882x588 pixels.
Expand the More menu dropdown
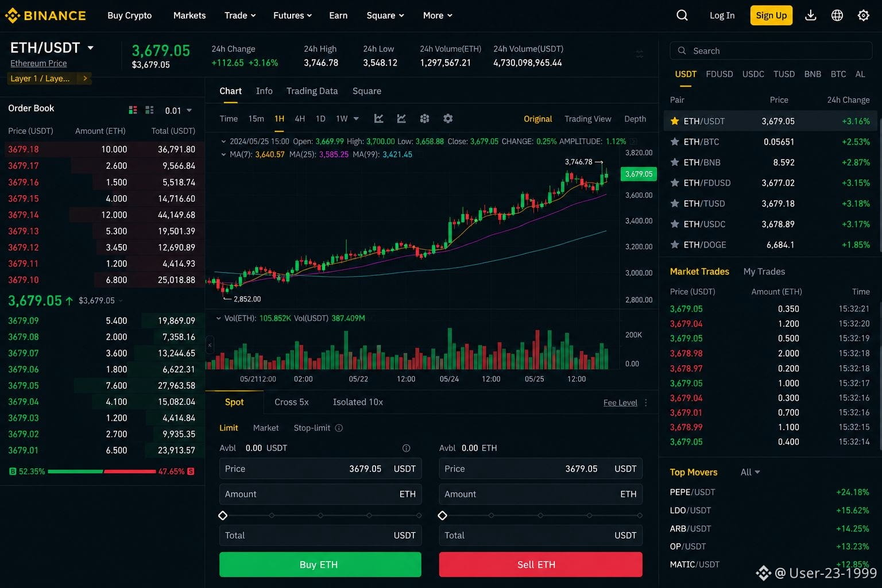point(438,16)
